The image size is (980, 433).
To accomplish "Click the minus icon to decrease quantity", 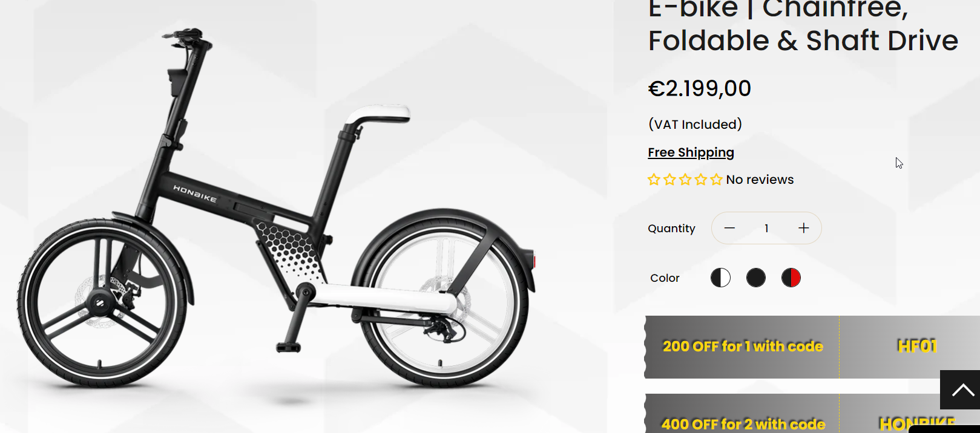I will click(729, 228).
